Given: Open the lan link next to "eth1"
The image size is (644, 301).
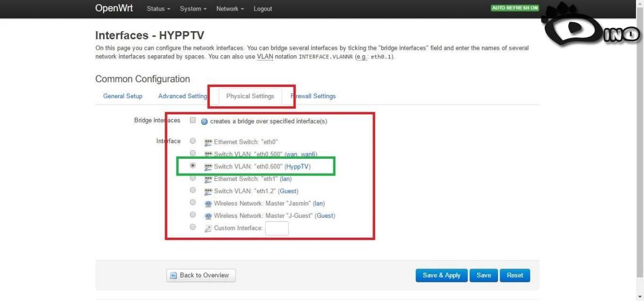Looking at the screenshot, I should (286, 179).
